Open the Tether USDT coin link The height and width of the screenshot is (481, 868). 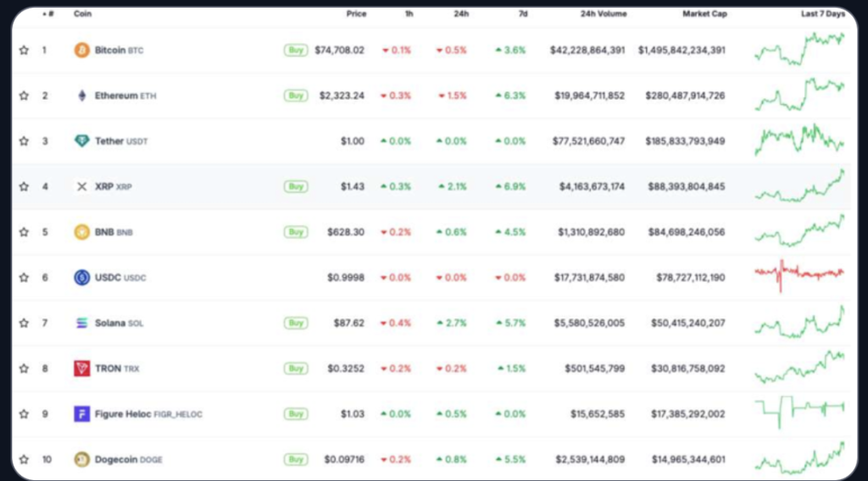tap(121, 141)
